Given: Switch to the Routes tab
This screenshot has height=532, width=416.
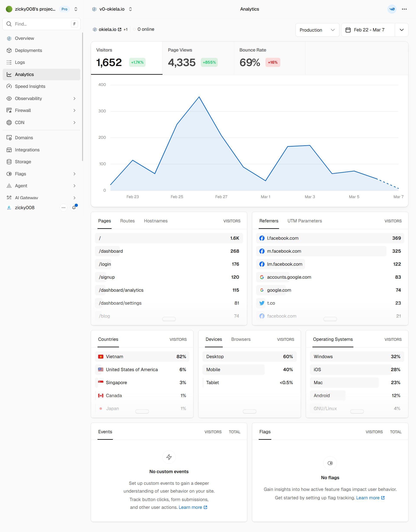Looking at the screenshot, I should point(127,221).
